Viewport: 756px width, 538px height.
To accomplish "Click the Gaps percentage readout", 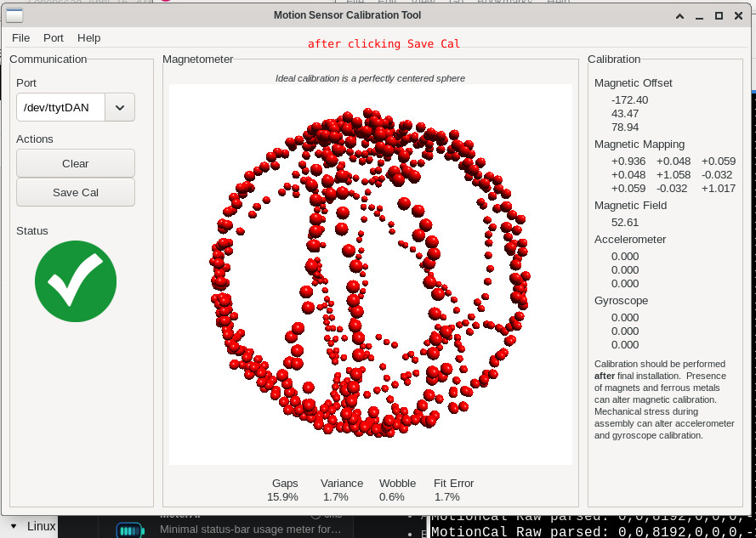I will 284,496.
